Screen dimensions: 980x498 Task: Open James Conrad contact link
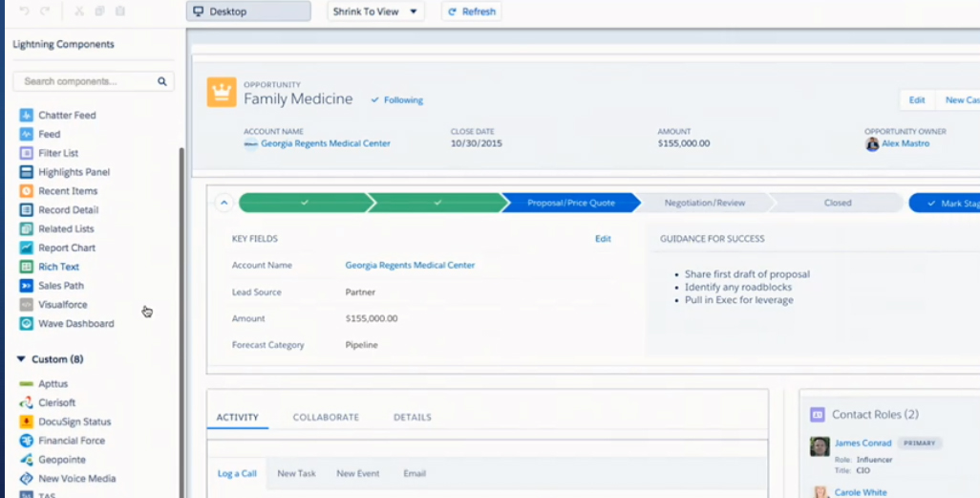[x=863, y=443]
